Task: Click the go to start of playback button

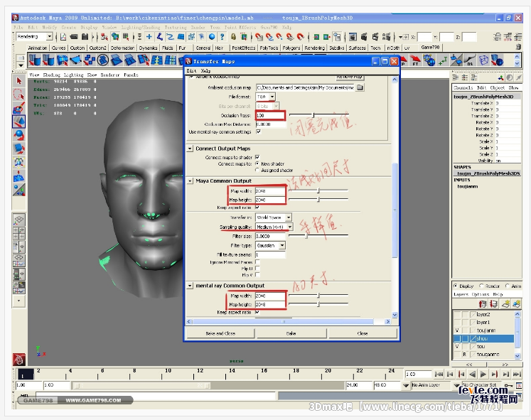Action: click(439, 374)
